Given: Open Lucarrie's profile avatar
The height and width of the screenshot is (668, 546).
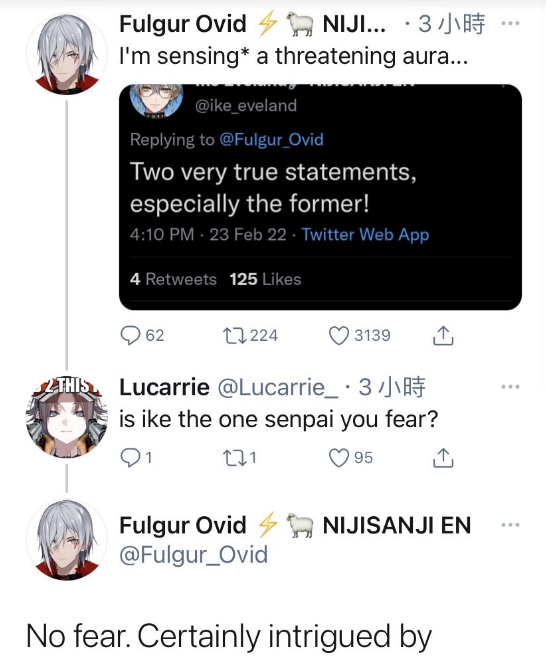Looking at the screenshot, I should click(66, 418).
